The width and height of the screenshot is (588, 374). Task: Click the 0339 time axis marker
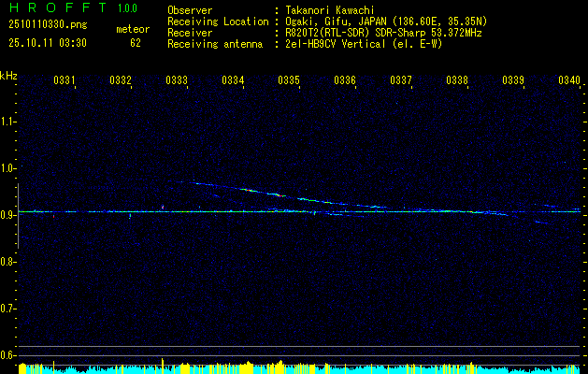click(513, 80)
